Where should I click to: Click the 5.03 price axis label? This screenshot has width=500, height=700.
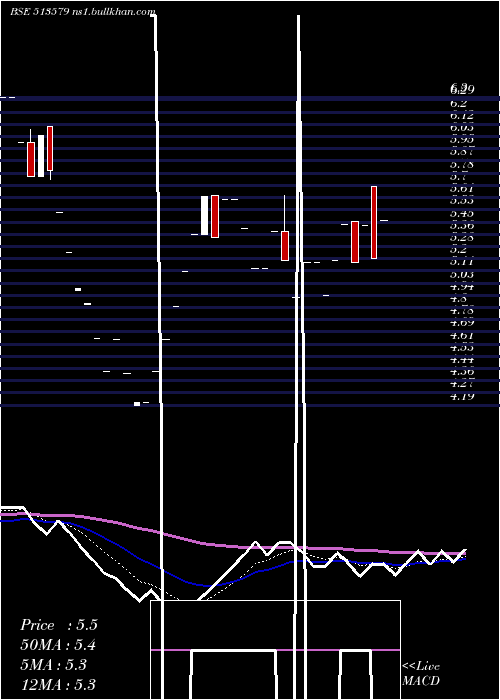coord(462,274)
